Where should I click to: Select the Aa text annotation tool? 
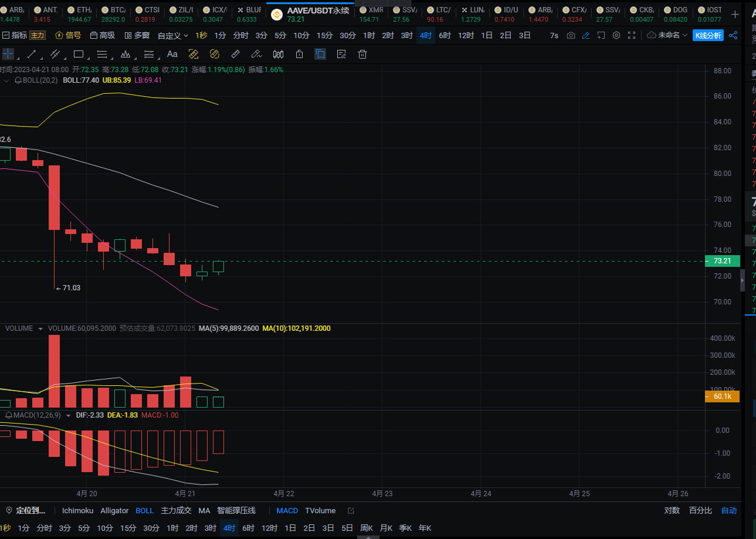click(x=172, y=54)
